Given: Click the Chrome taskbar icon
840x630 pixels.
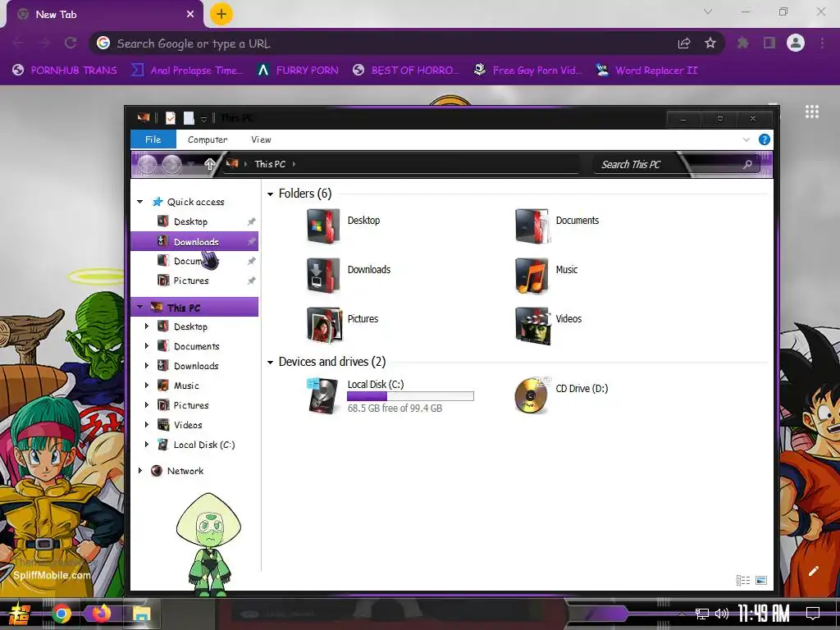Looking at the screenshot, I should tap(62, 614).
